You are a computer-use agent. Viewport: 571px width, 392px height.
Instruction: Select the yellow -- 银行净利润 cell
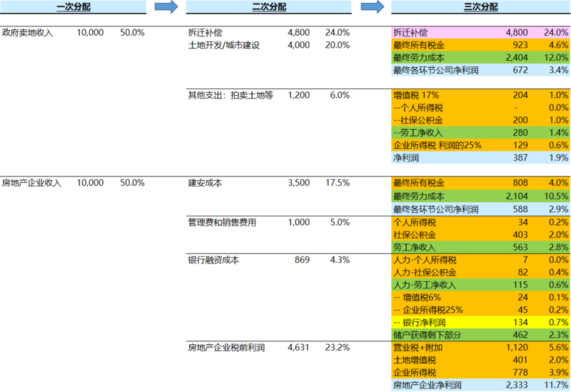[420, 323]
